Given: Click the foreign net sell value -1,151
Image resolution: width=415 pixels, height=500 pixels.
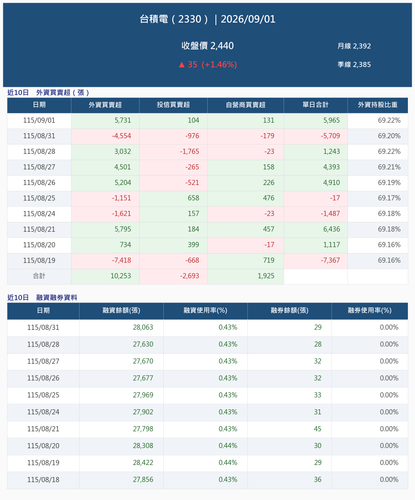Looking at the screenshot, I should (121, 198).
